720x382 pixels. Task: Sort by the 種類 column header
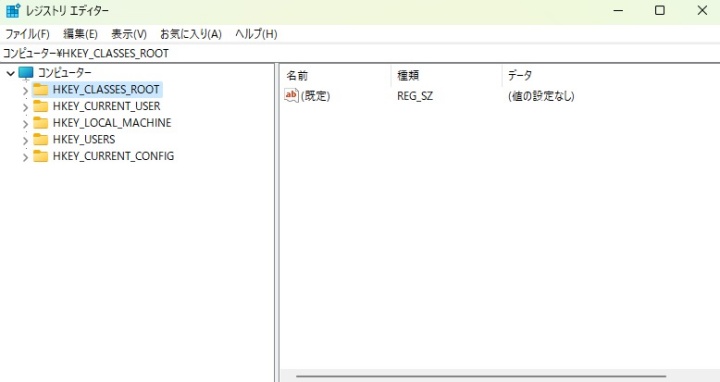point(446,75)
